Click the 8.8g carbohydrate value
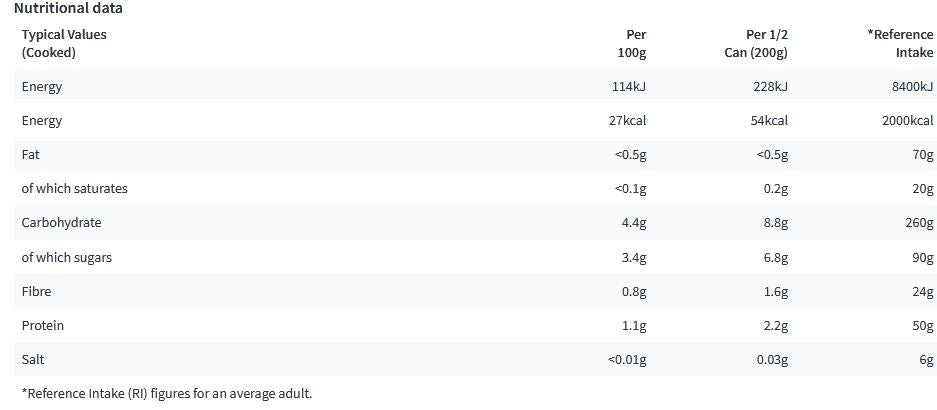Image resolution: width=937 pixels, height=410 pixels. (x=775, y=223)
